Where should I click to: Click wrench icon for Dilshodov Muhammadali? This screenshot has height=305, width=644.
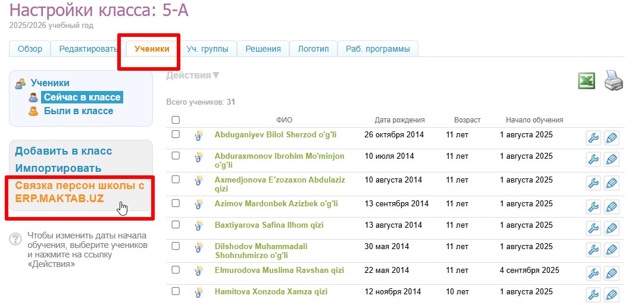point(593,250)
